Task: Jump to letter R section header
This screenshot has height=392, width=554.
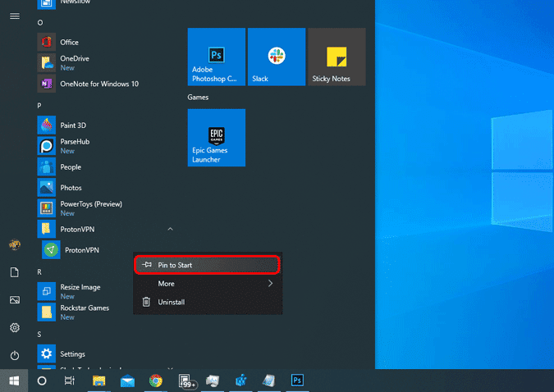Action: (39, 272)
